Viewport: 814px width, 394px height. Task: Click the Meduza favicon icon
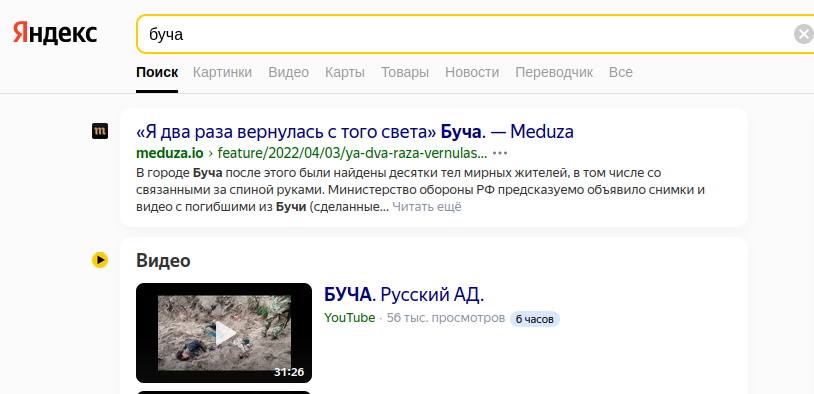click(x=100, y=131)
